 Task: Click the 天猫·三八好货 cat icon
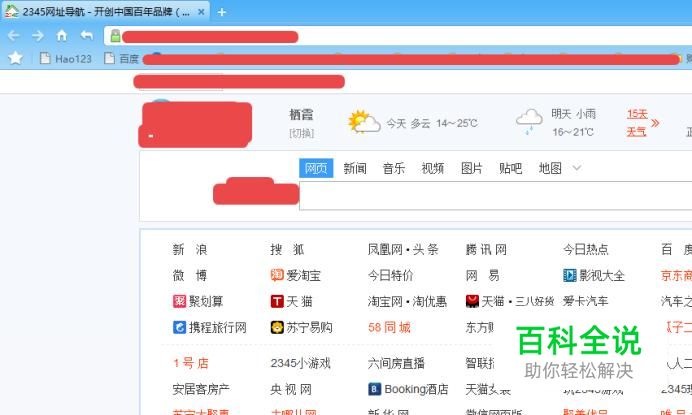tap(472, 301)
